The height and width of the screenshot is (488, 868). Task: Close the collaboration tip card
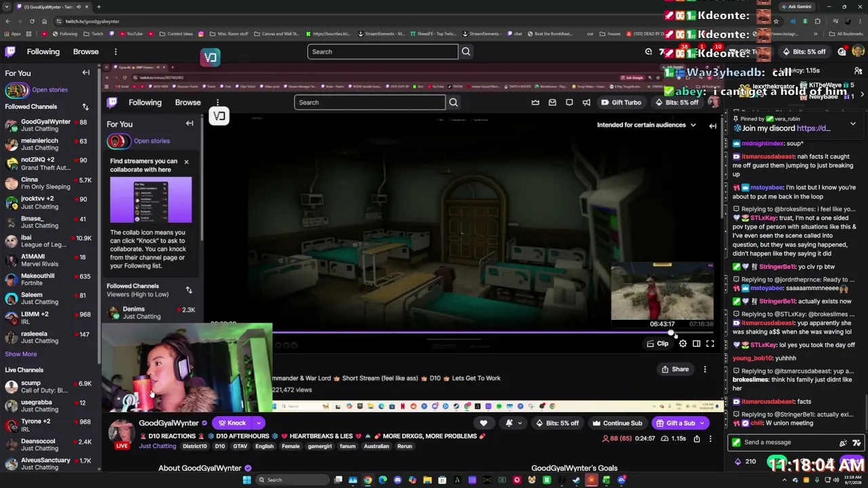pyautogui.click(x=186, y=162)
